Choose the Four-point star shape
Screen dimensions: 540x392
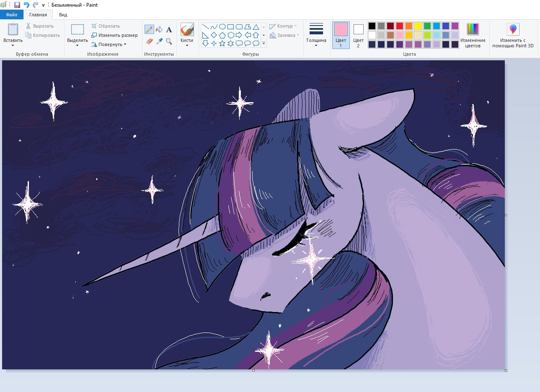(x=214, y=43)
